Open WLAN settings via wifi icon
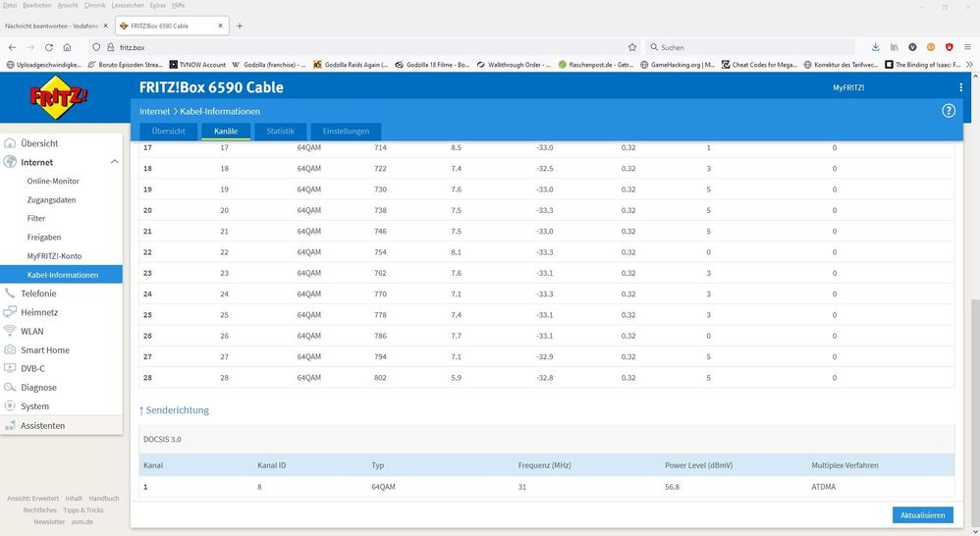The width and height of the screenshot is (980, 536). tap(11, 331)
